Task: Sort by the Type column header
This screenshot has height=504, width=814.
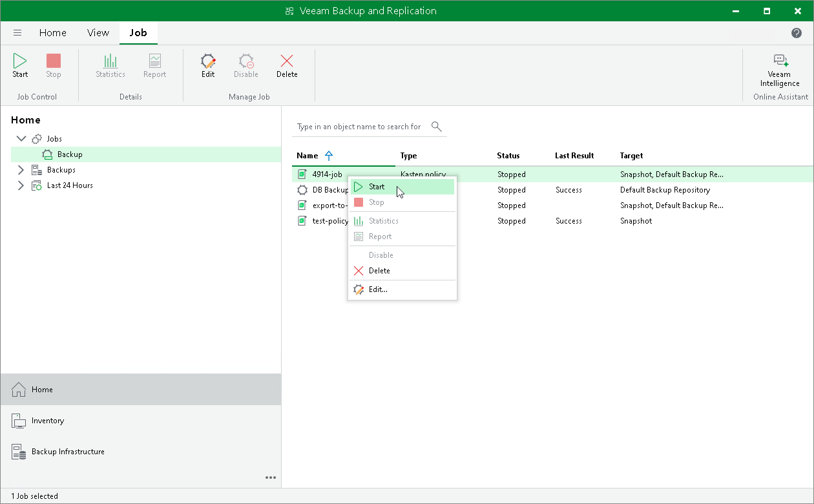Action: coord(409,156)
